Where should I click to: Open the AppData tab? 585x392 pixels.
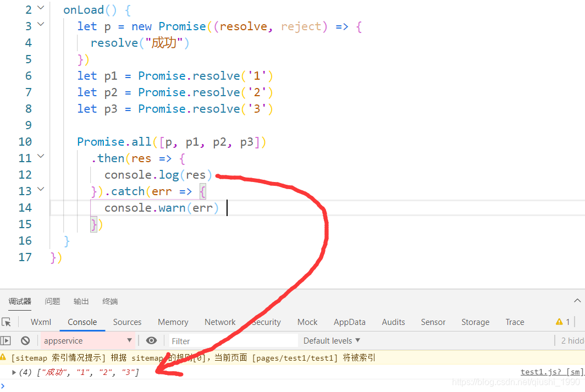click(x=349, y=322)
